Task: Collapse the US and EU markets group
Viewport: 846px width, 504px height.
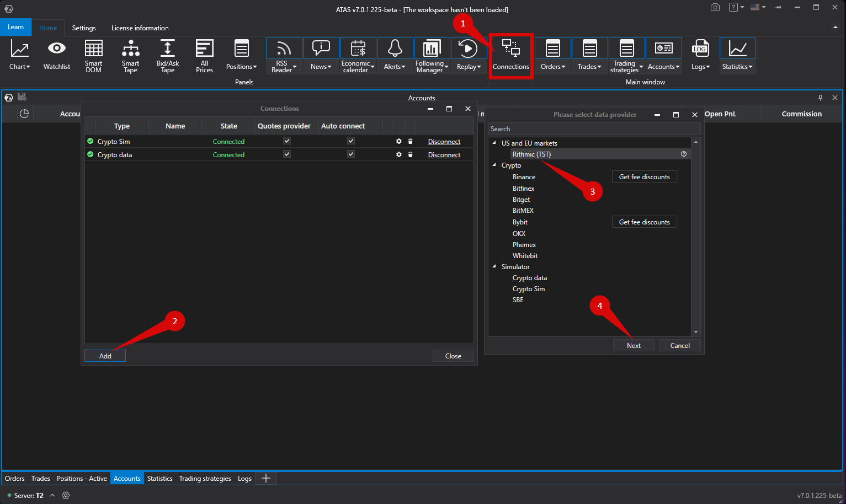Action: click(x=494, y=143)
